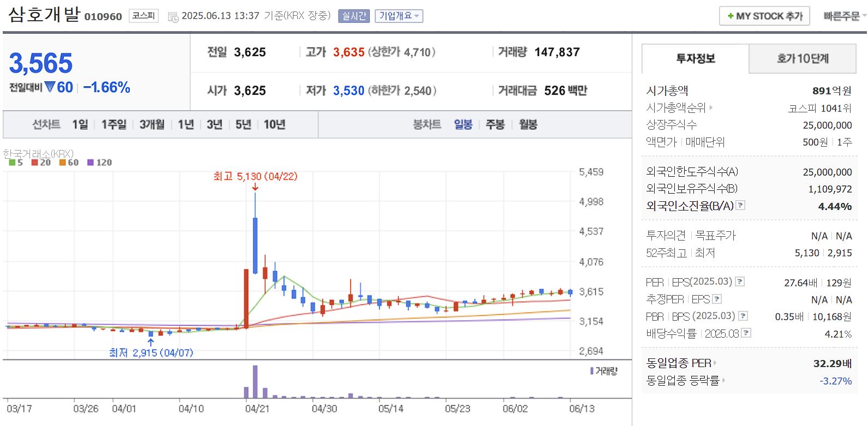Click the 동일업종 PER value 32.29배
The width and height of the screenshot is (868, 426).
(x=833, y=363)
